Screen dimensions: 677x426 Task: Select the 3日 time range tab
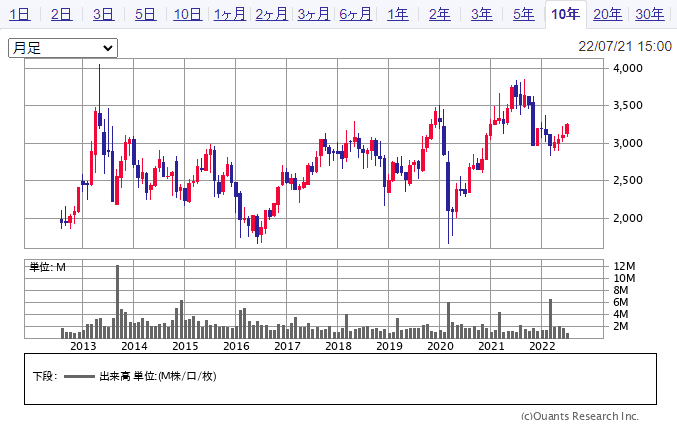point(103,14)
